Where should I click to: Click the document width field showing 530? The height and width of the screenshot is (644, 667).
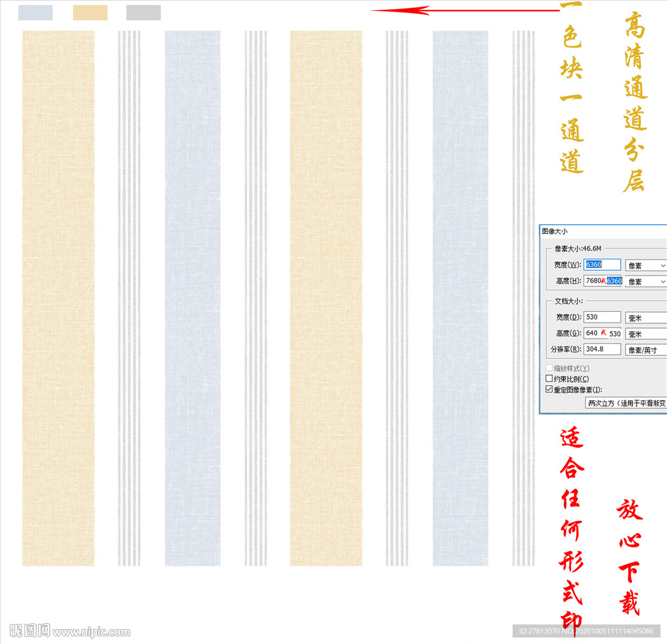click(602, 317)
